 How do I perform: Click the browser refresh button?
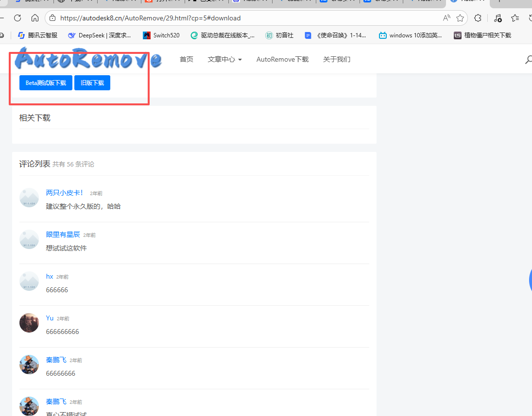[17, 18]
